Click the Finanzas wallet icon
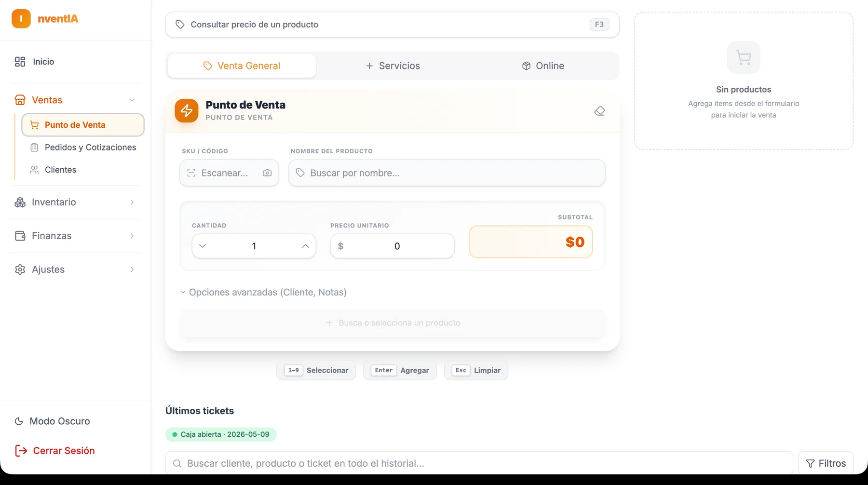Viewport: 868px width, 485px height. (x=20, y=236)
